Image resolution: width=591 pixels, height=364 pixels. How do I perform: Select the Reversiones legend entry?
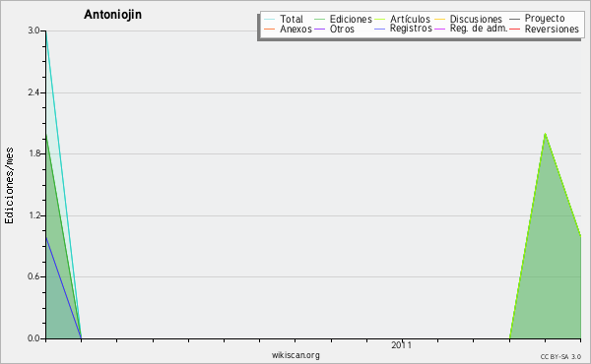pyautogui.click(x=552, y=29)
